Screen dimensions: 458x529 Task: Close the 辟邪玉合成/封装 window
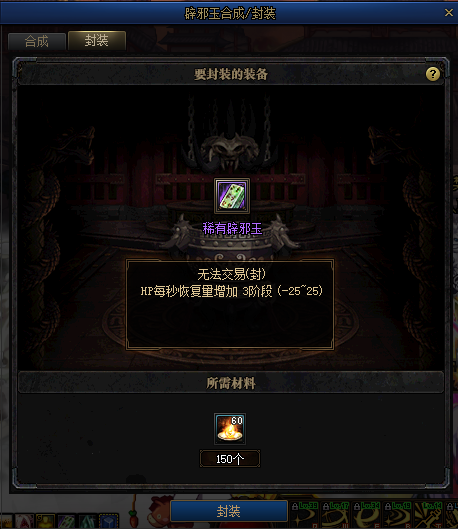click(449, 13)
